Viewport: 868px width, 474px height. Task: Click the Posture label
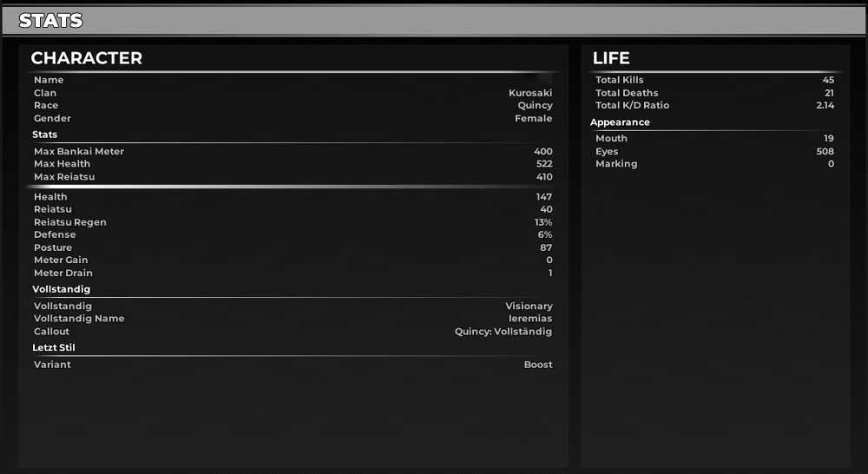click(53, 247)
